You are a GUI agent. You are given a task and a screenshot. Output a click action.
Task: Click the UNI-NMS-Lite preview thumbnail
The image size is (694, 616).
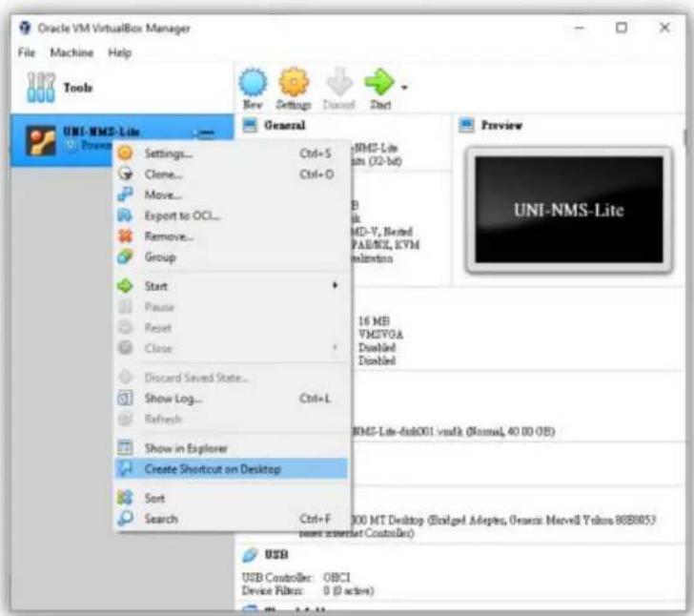[569, 210]
